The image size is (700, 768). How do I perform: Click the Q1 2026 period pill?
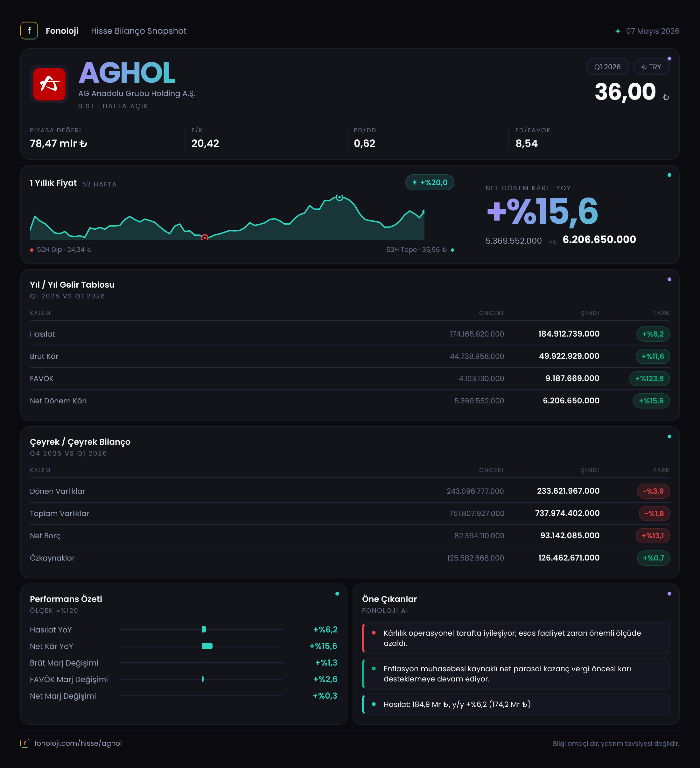pos(607,67)
